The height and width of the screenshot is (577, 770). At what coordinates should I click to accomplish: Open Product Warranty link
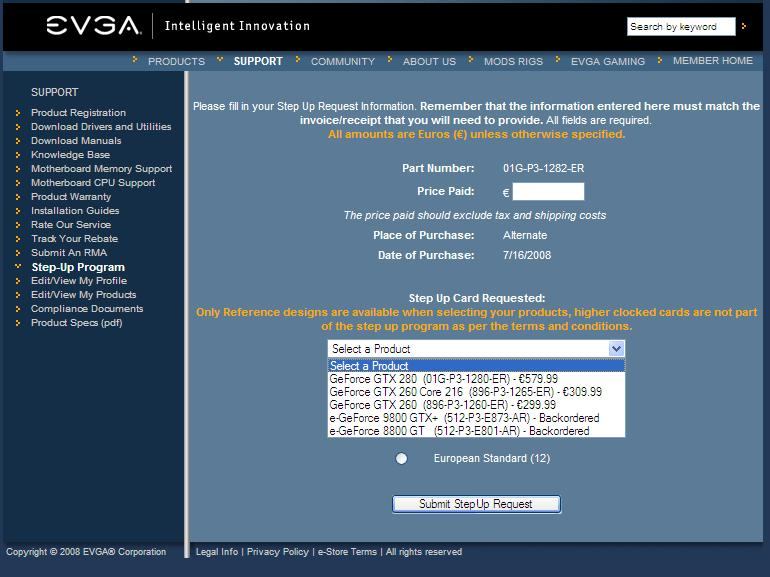click(x=71, y=196)
